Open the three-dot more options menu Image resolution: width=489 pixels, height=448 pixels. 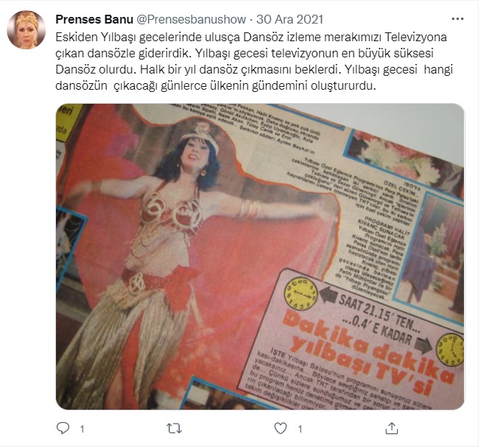457,19
